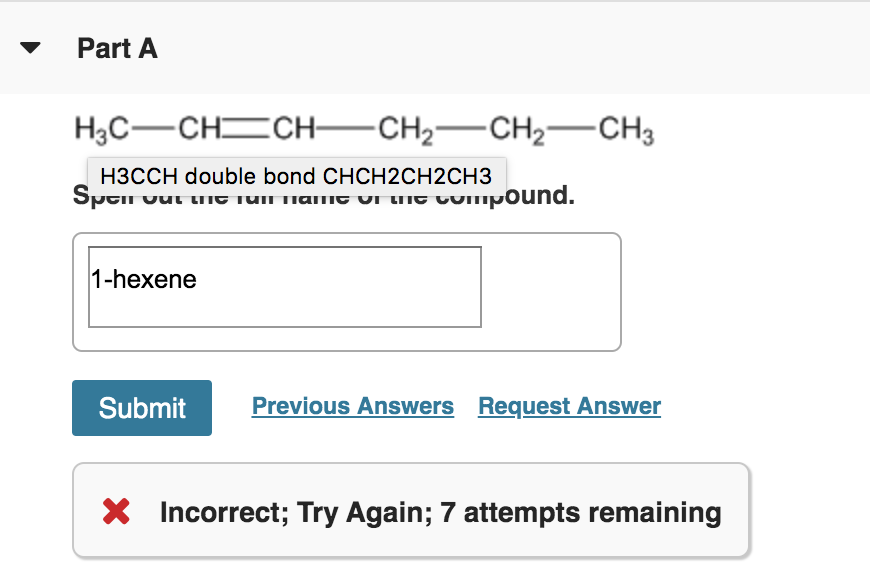Click the Request Answer link
Image resolution: width=870 pixels, height=576 pixels.
pos(569,406)
